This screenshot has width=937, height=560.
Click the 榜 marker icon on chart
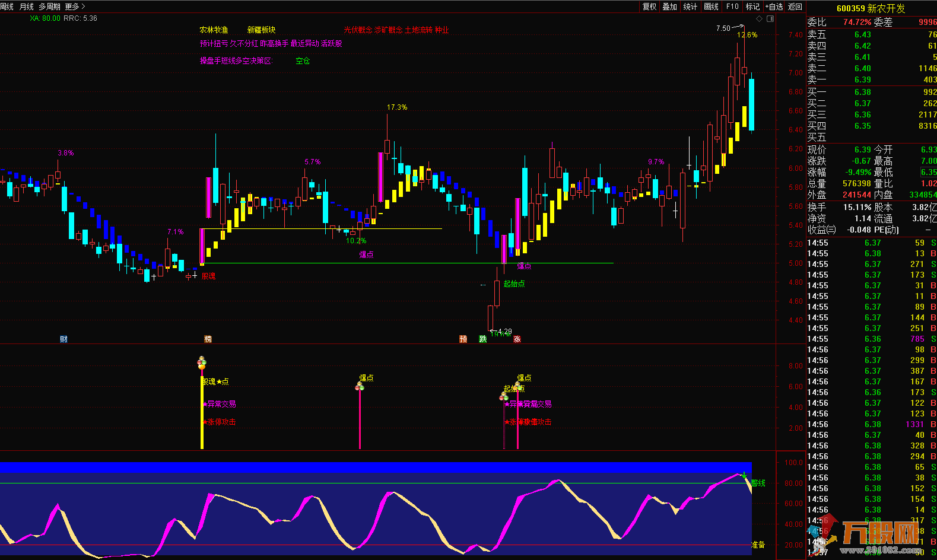tap(208, 339)
